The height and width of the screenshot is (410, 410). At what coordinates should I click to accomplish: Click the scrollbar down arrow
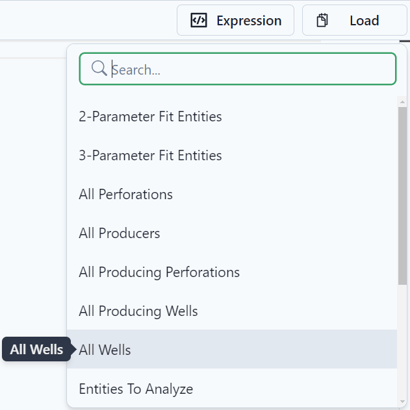pos(402,402)
